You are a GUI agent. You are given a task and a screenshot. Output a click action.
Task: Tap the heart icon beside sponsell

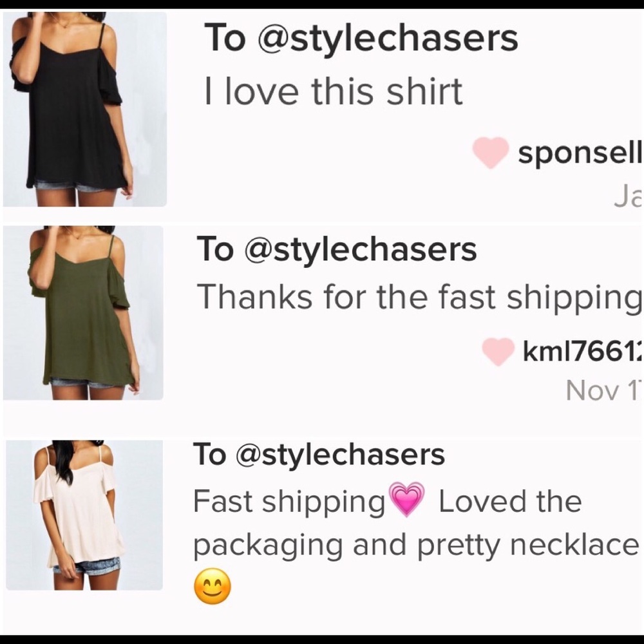(x=491, y=153)
